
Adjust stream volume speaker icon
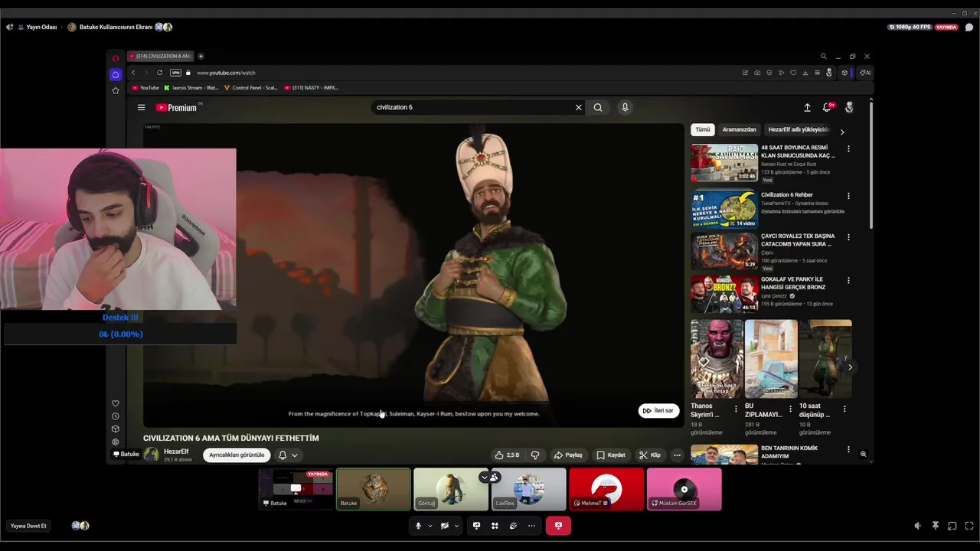[x=918, y=526]
